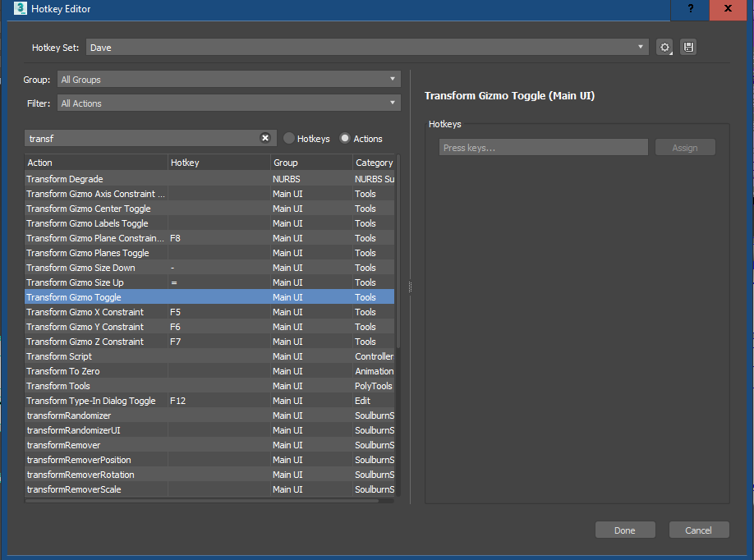The height and width of the screenshot is (560, 754).
Task: Click the Assign button
Action: tap(685, 146)
